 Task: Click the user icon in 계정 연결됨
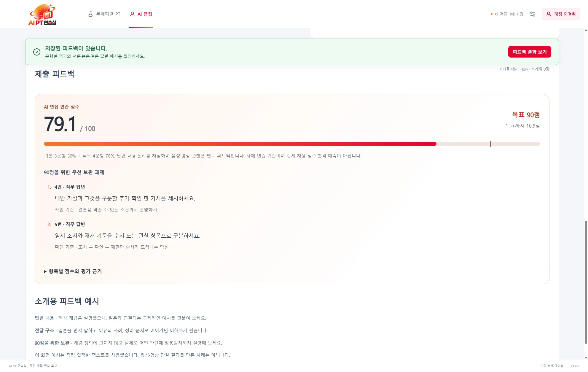[549, 14]
